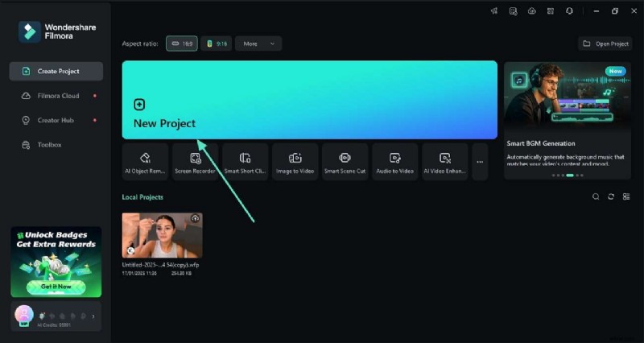Open the Smart BGM Generation promo card

[568, 121]
